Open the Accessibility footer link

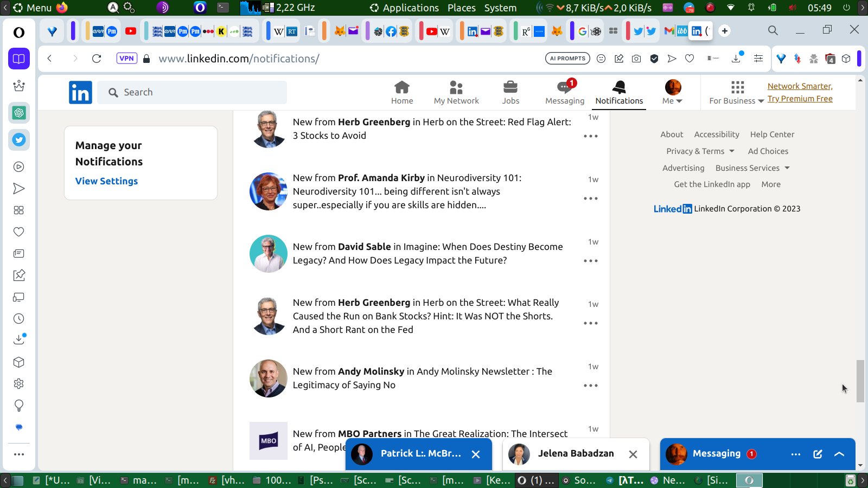click(x=717, y=134)
